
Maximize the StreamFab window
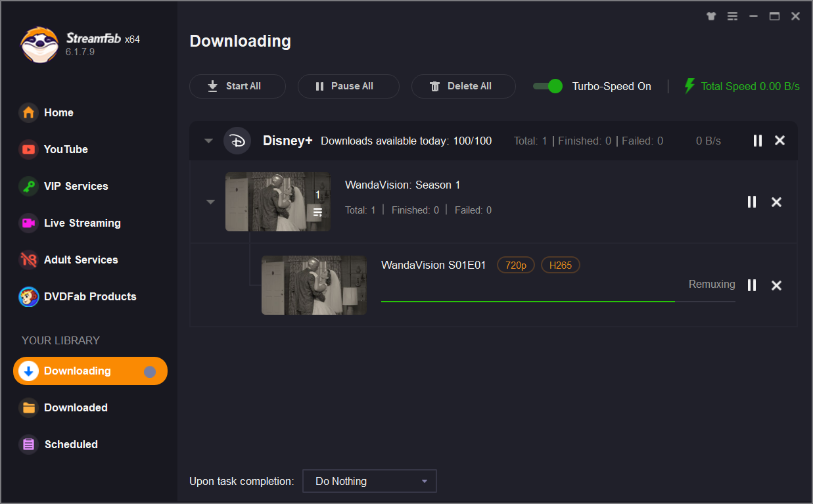coord(774,16)
